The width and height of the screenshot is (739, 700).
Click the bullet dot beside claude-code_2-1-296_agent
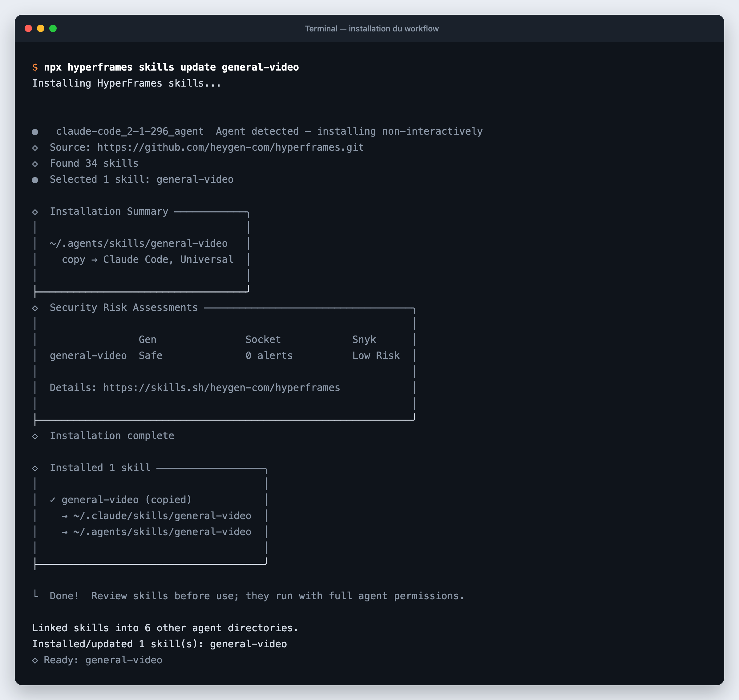35,132
